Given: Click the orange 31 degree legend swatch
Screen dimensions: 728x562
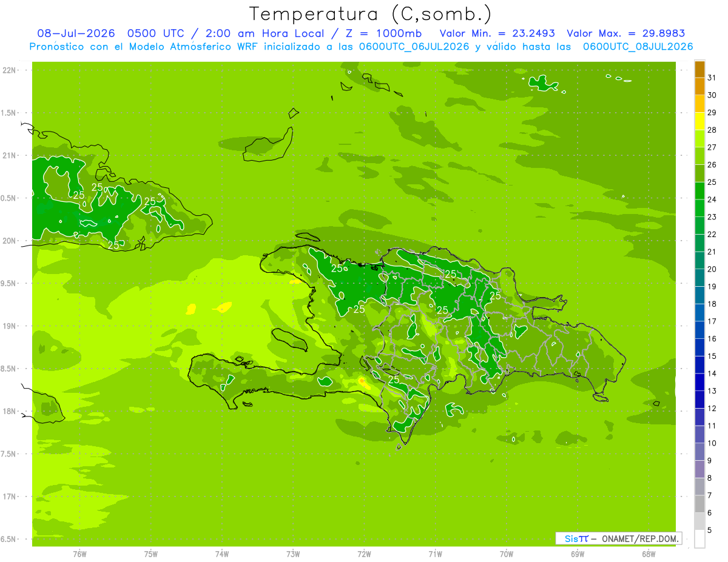Looking at the screenshot, I should (x=699, y=69).
